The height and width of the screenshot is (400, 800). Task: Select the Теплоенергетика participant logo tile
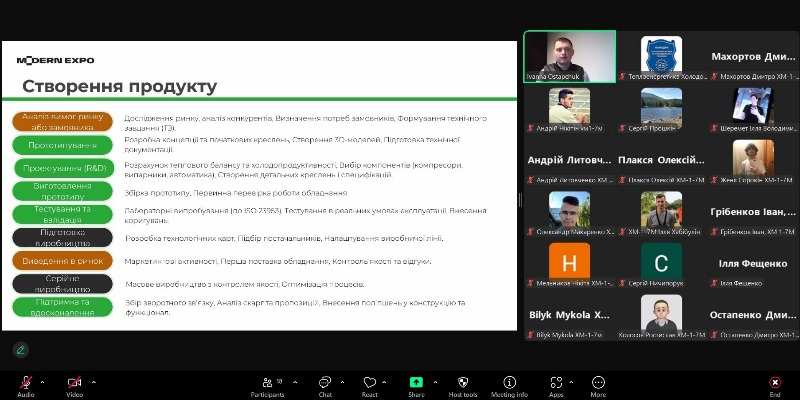[x=661, y=57]
